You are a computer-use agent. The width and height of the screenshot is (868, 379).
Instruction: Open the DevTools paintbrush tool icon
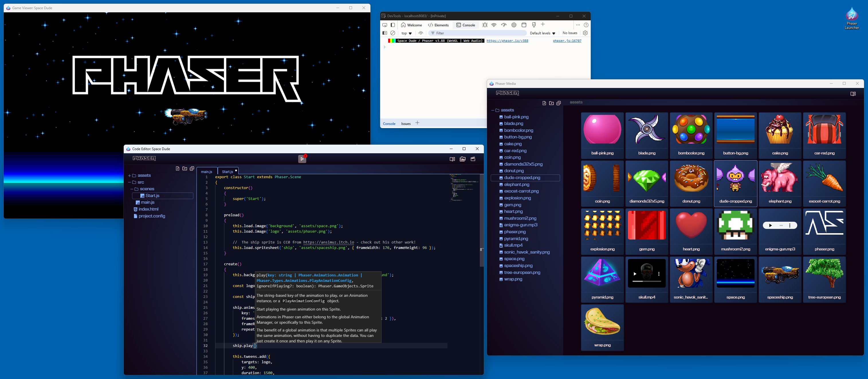[x=534, y=25]
